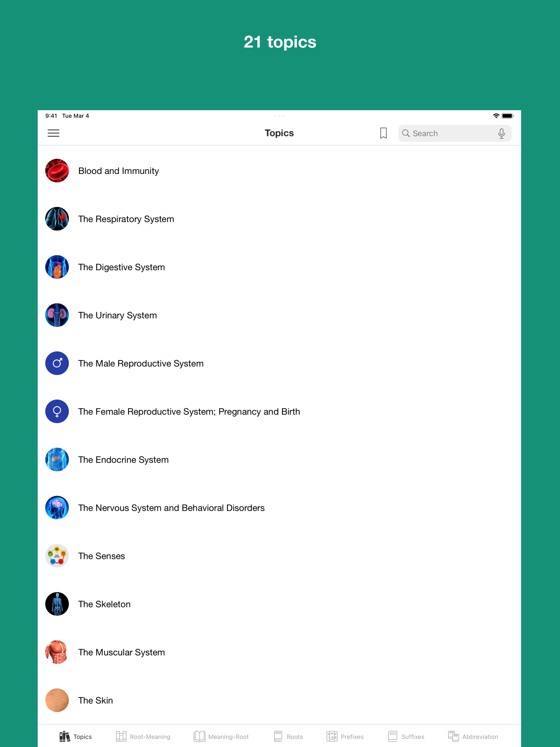
Task: Open The Male Reproductive System topic
Action: [279, 363]
